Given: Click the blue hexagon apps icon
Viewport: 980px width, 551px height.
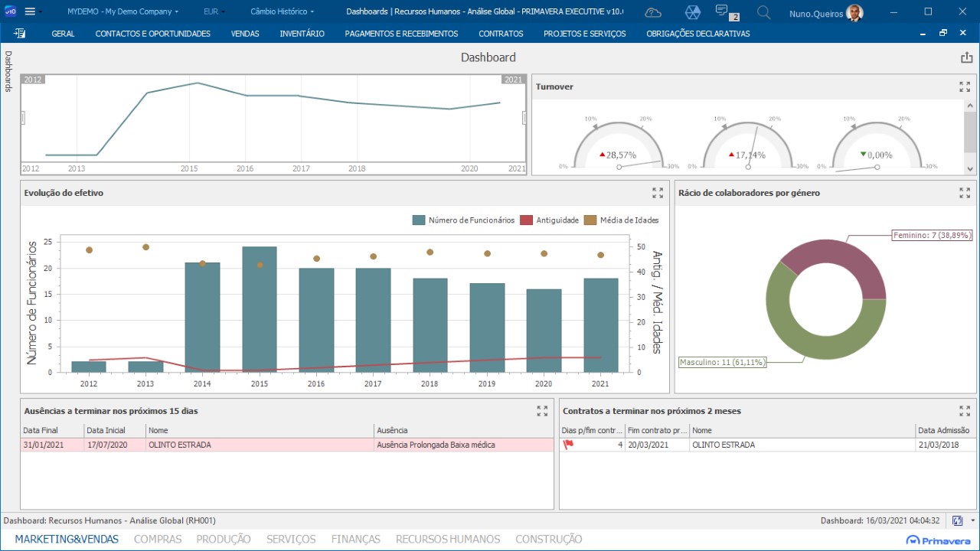Looking at the screenshot, I should (x=692, y=12).
